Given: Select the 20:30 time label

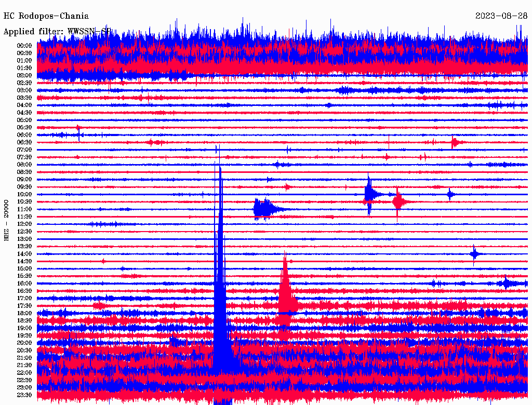Looking at the screenshot, I should click(24, 350).
